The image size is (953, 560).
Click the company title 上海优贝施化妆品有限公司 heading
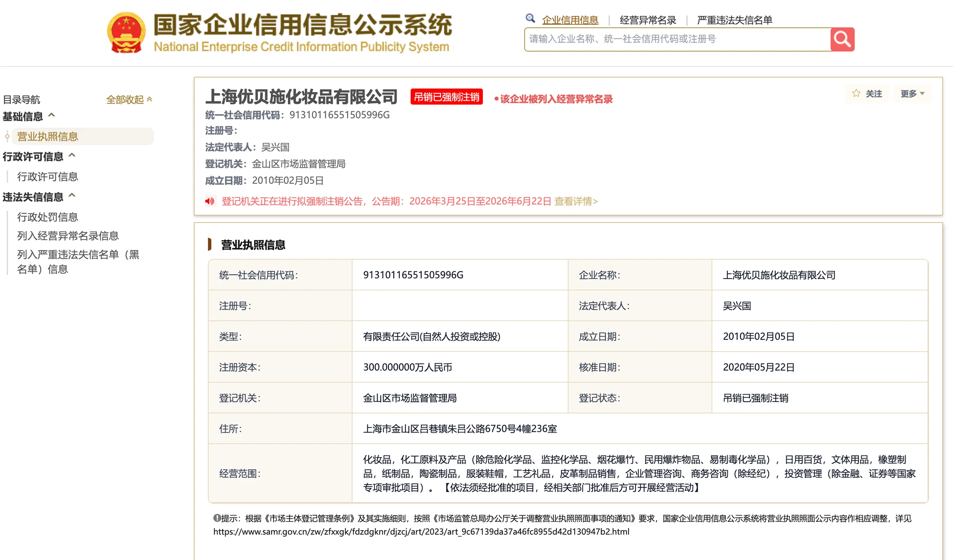(301, 96)
